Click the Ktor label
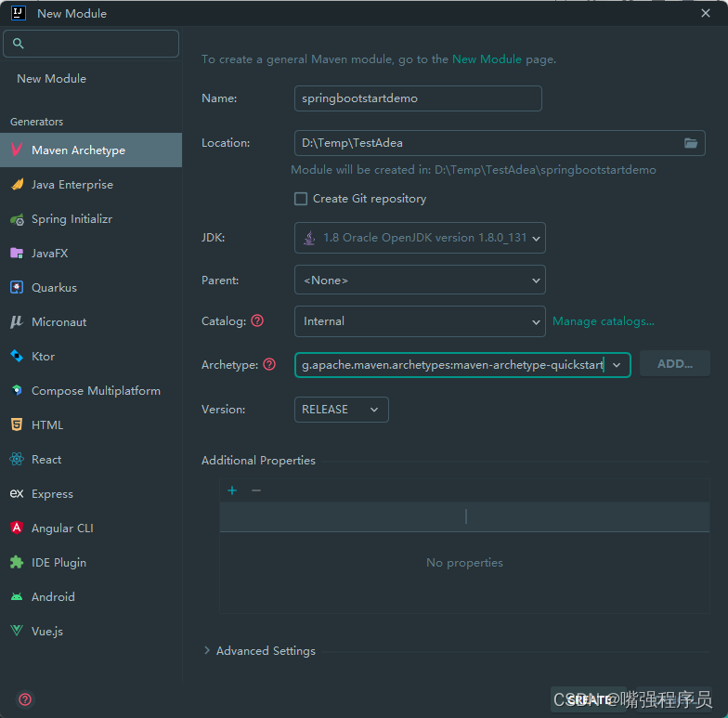The height and width of the screenshot is (718, 728). [43, 357]
